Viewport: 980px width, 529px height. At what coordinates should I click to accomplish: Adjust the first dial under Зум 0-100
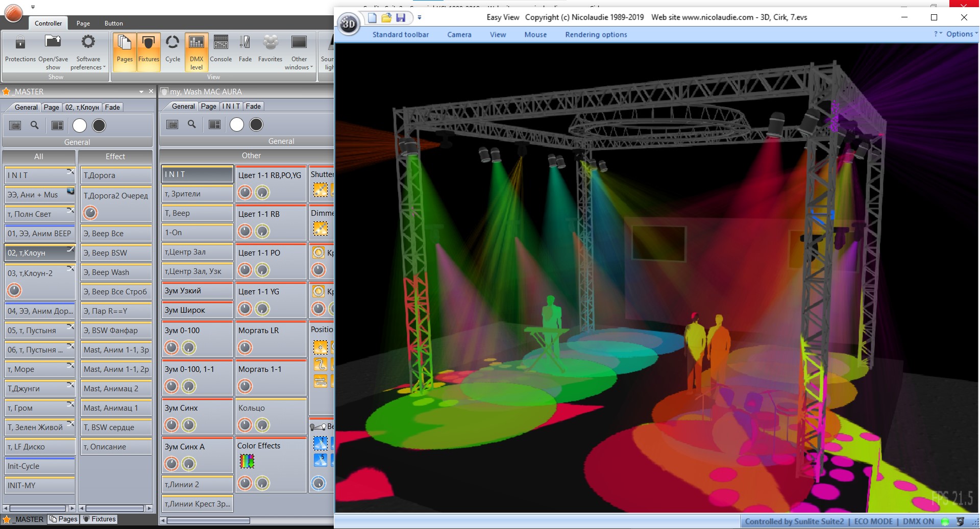coord(171,348)
